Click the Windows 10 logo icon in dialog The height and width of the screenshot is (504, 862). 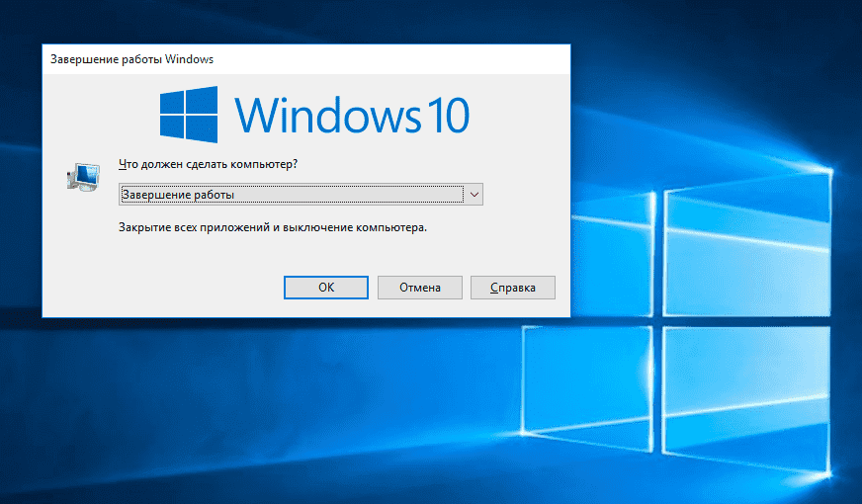(189, 115)
